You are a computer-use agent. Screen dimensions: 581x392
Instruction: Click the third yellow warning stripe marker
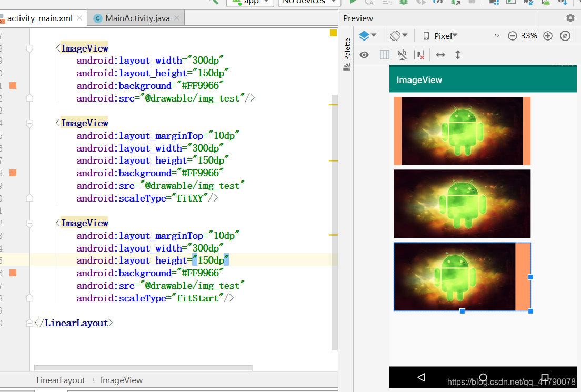333,235
